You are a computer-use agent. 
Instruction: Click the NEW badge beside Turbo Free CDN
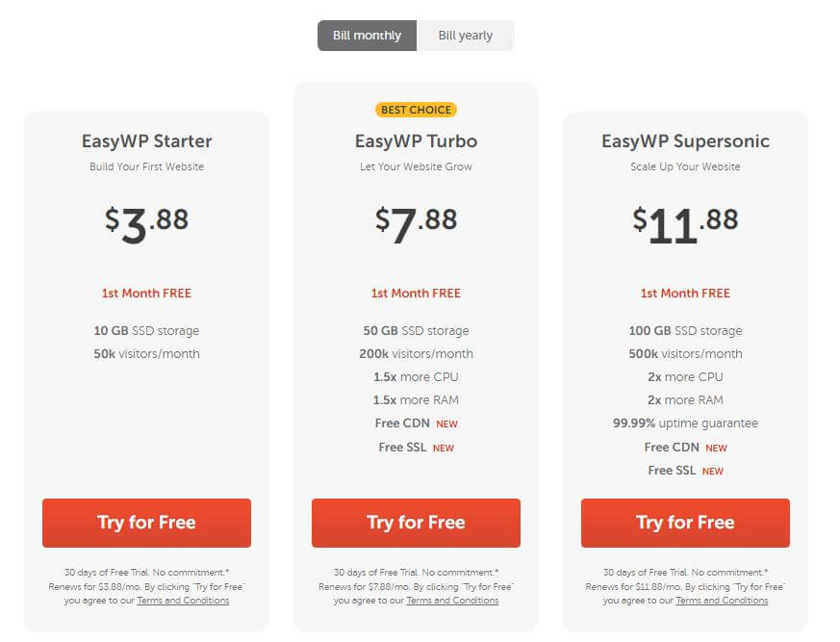click(x=447, y=424)
